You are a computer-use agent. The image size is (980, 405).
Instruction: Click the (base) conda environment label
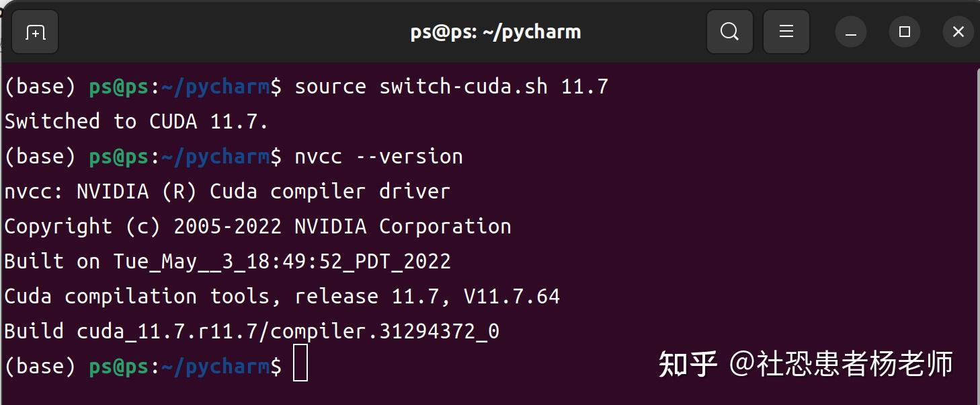[x=40, y=85]
